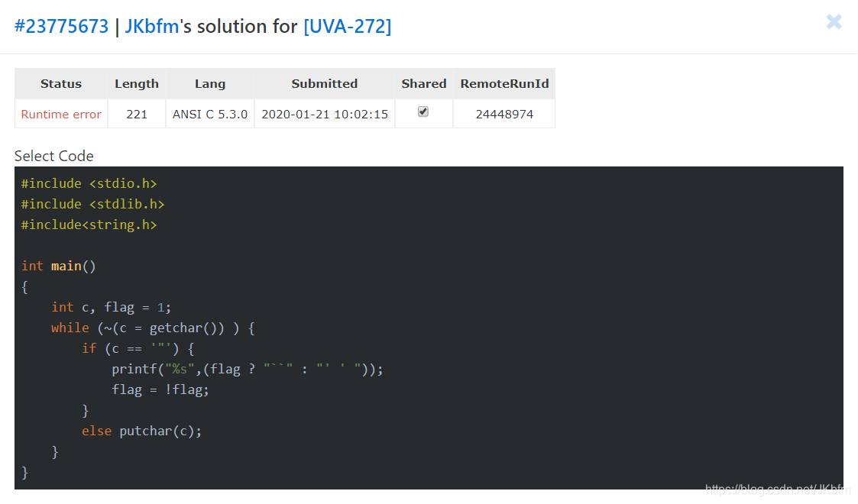Click the Lang column header
The width and height of the screenshot is (858, 504).
[210, 84]
